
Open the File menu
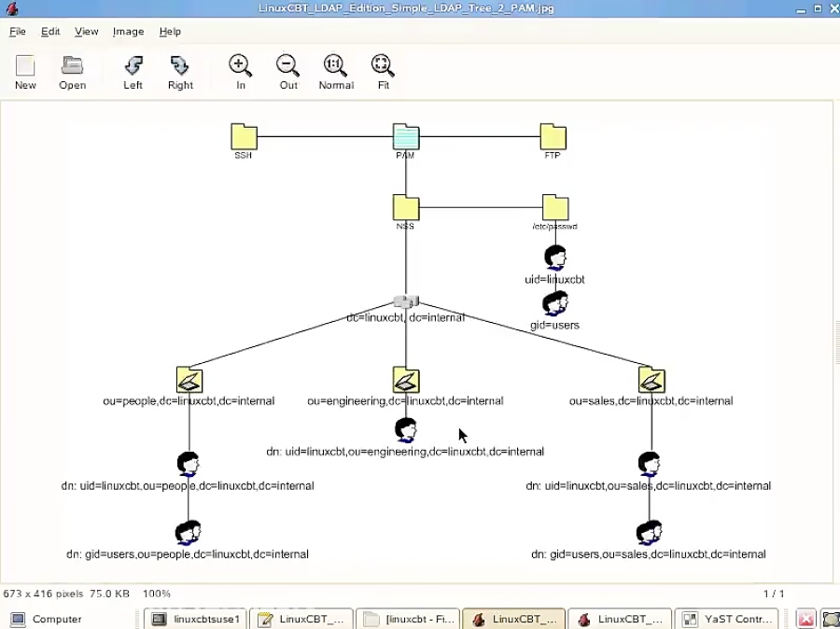[17, 31]
